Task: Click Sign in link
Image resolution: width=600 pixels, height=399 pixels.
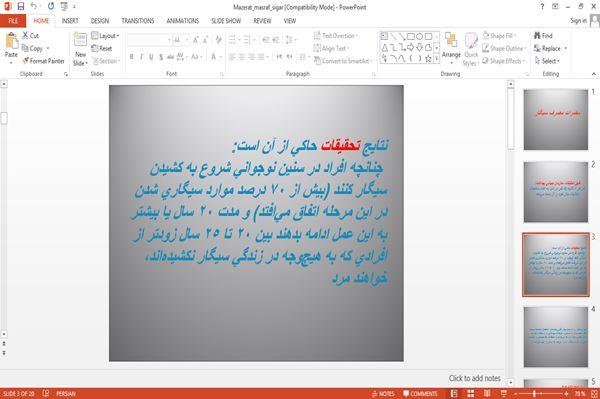Action: click(x=578, y=21)
